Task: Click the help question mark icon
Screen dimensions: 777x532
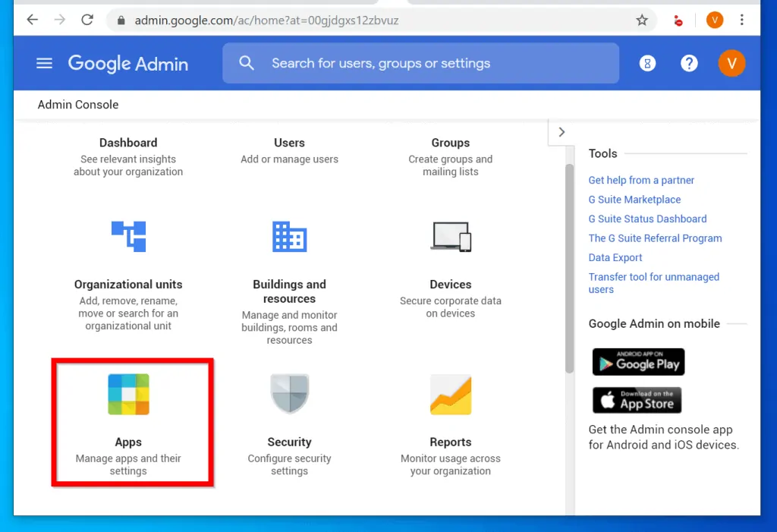Action: point(689,63)
